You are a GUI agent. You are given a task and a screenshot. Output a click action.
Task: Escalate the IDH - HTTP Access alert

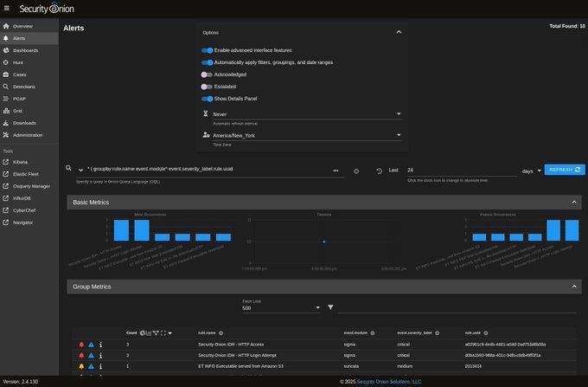point(91,345)
